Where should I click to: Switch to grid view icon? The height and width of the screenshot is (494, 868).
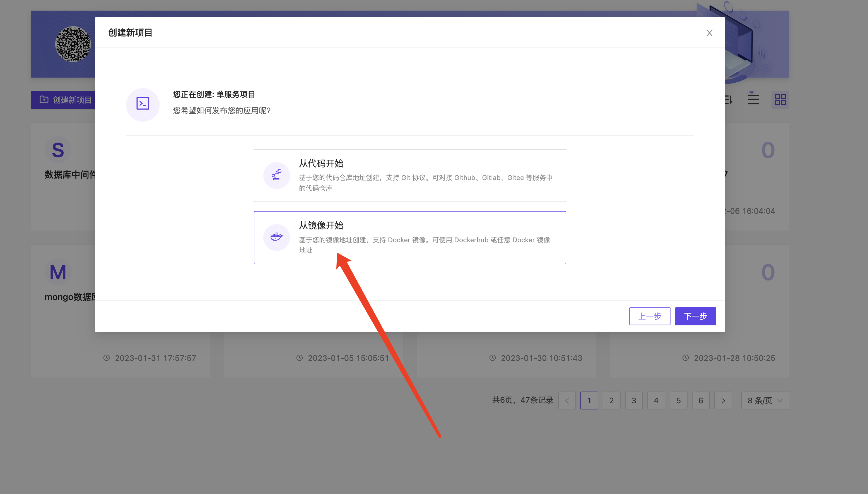coord(780,100)
